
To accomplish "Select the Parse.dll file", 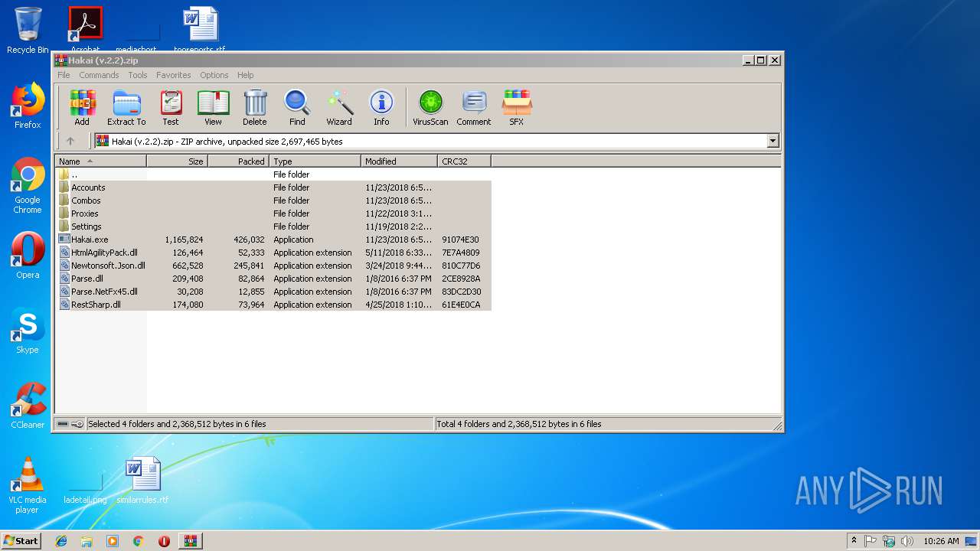I will pyautogui.click(x=273, y=279).
